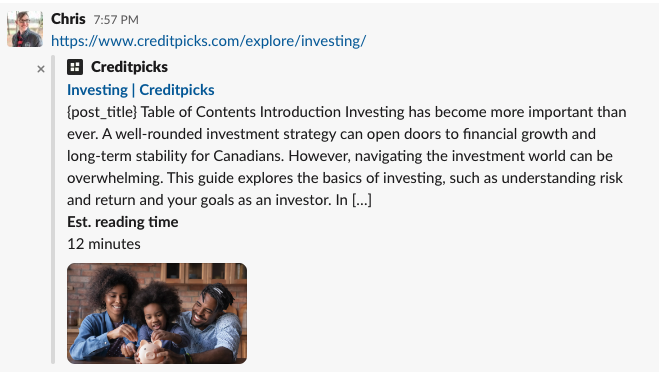Click the "Est. reading time" label
The height and width of the screenshot is (372, 659).
[x=123, y=222]
